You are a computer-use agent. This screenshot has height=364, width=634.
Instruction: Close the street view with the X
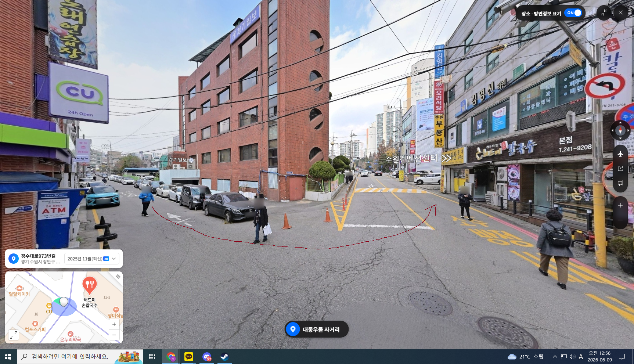click(620, 13)
